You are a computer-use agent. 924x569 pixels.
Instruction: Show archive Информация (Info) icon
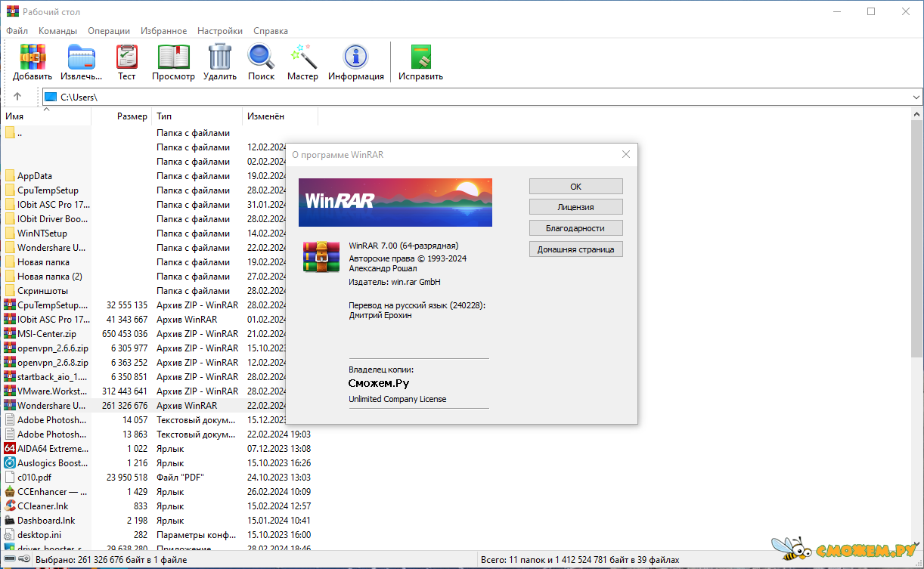pos(355,57)
